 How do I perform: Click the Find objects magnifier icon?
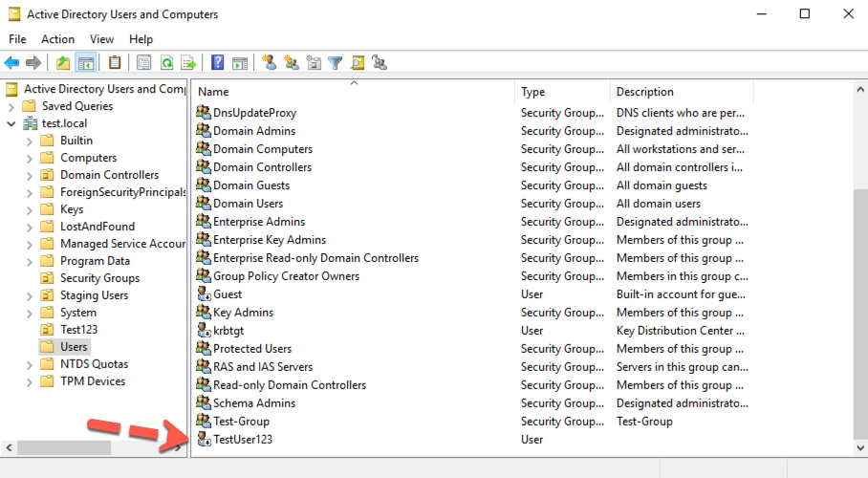tap(358, 62)
